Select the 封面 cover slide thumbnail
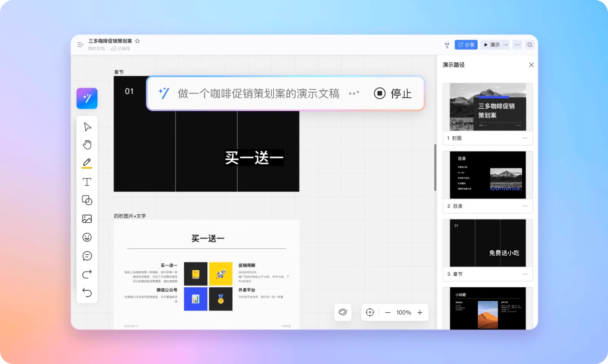 click(x=488, y=107)
